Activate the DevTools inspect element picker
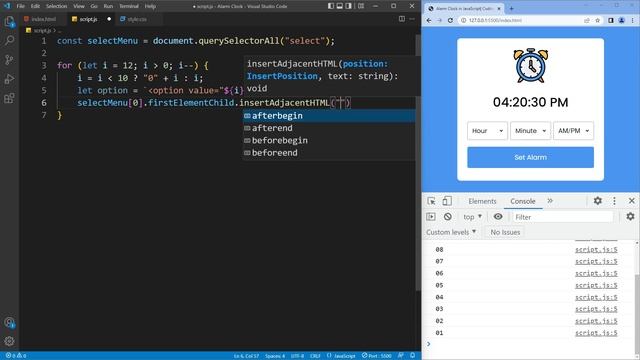The width and height of the screenshot is (640, 360). tap(431, 201)
